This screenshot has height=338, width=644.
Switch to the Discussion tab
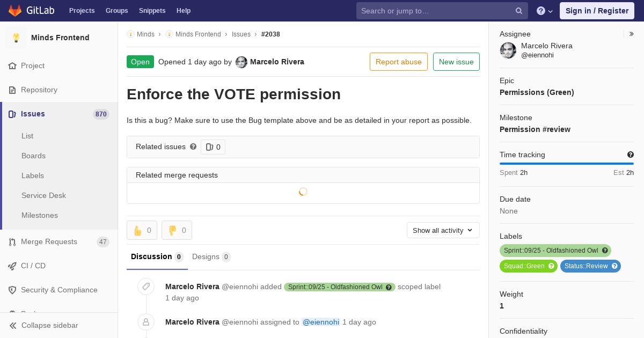(157, 257)
